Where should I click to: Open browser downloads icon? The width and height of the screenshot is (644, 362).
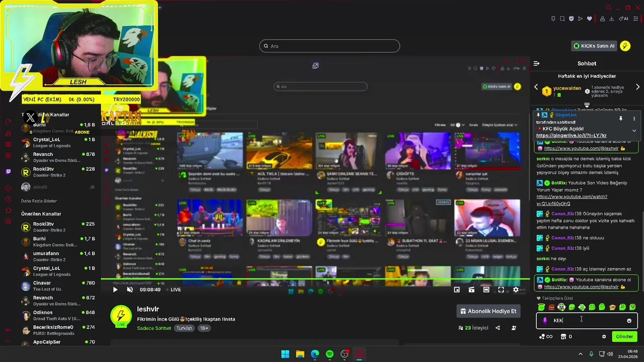611,19
